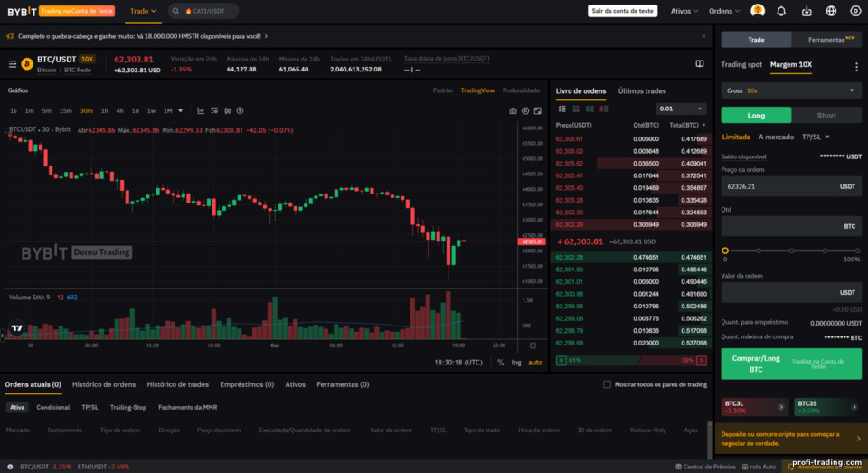Open the user profile avatar
868x473 pixels.
coord(758,11)
